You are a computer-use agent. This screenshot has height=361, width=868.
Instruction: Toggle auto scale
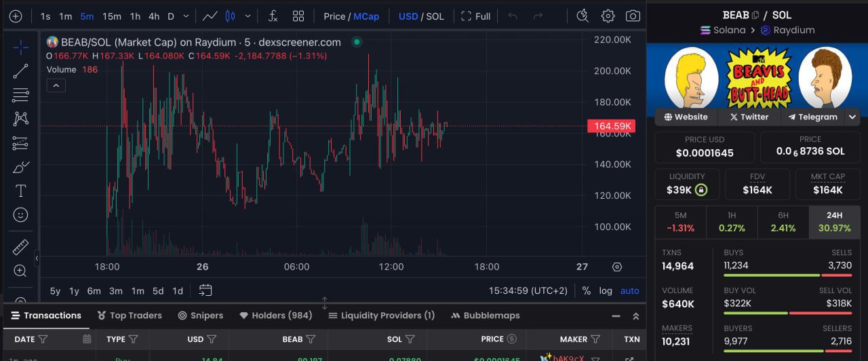[x=630, y=290]
